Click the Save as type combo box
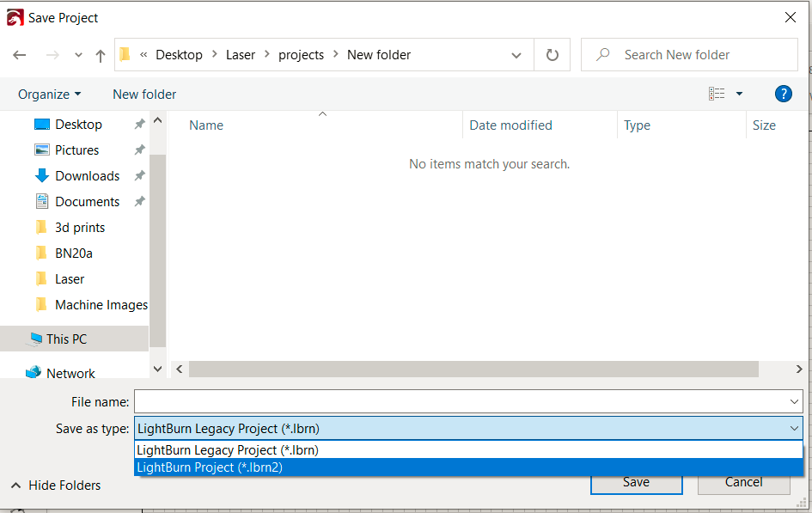 pos(468,429)
